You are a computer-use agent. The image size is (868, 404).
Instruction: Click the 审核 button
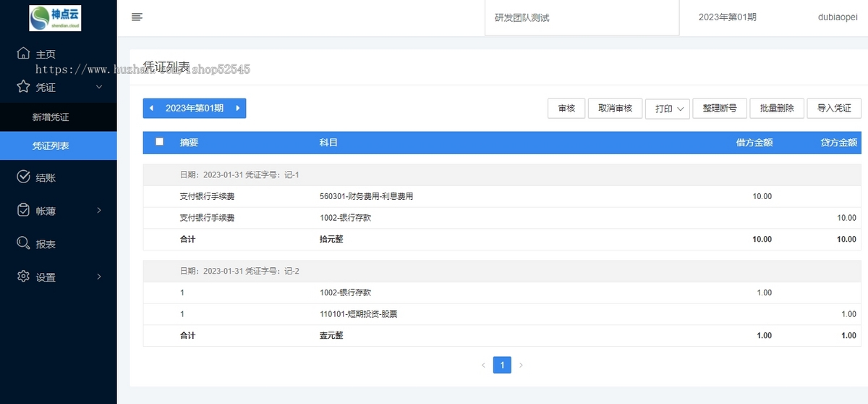tap(566, 109)
